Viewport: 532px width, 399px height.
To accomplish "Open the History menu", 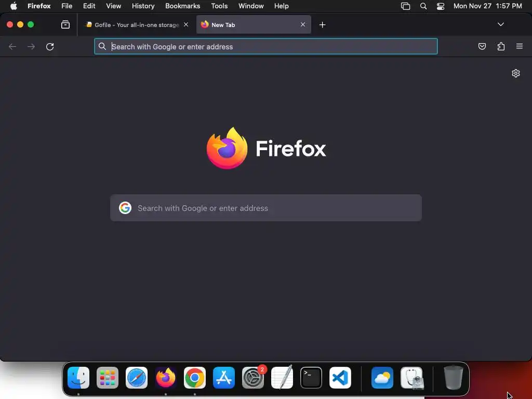I will 143,6.
